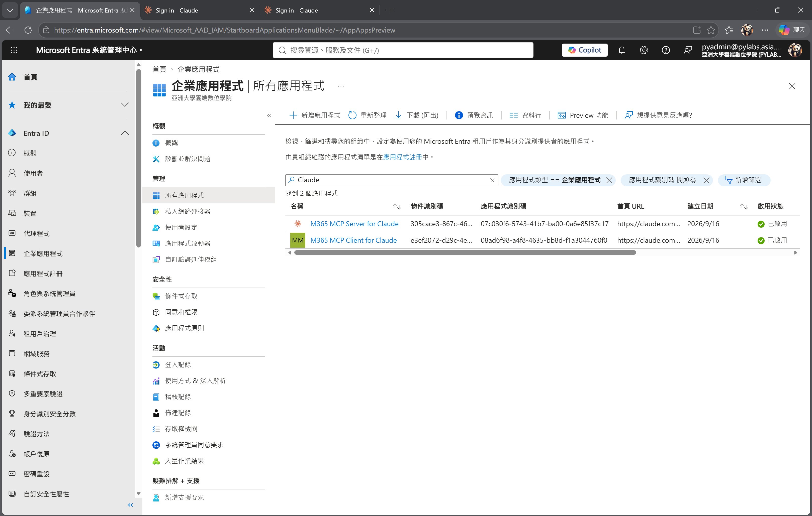Open 預覽資訊 info button

click(x=474, y=115)
